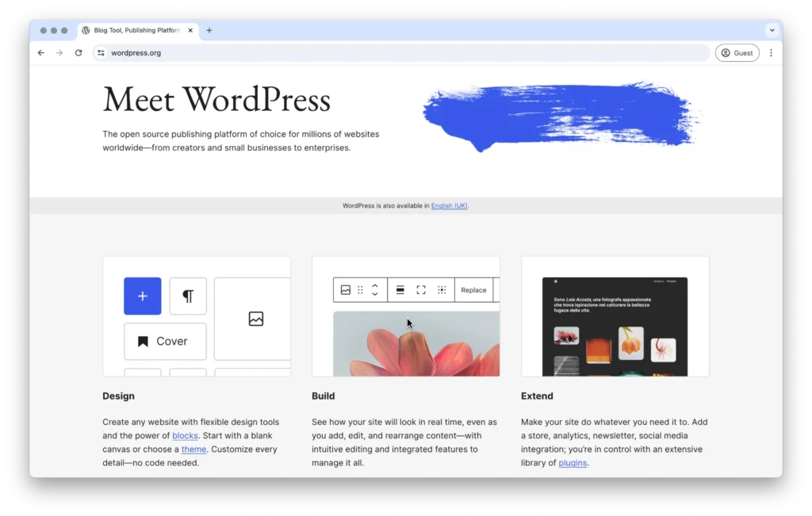The width and height of the screenshot is (812, 516).
Task: Click the Replace button in Build toolbar
Action: coord(474,290)
